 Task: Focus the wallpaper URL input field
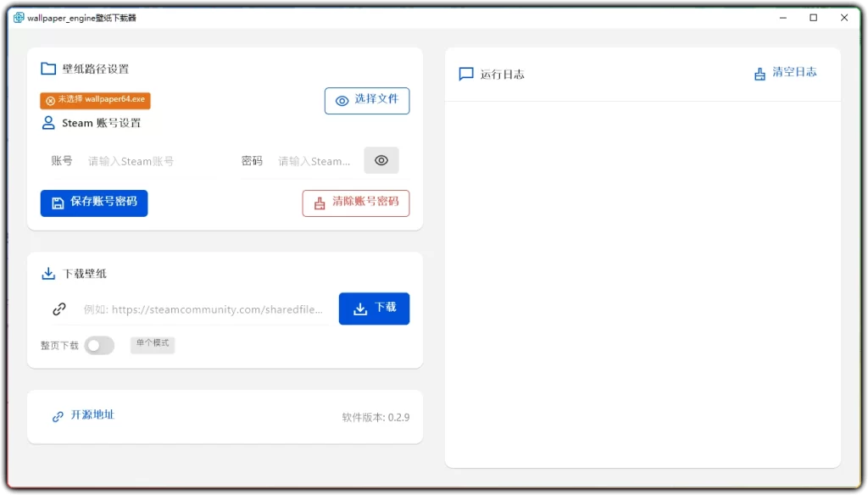point(203,309)
